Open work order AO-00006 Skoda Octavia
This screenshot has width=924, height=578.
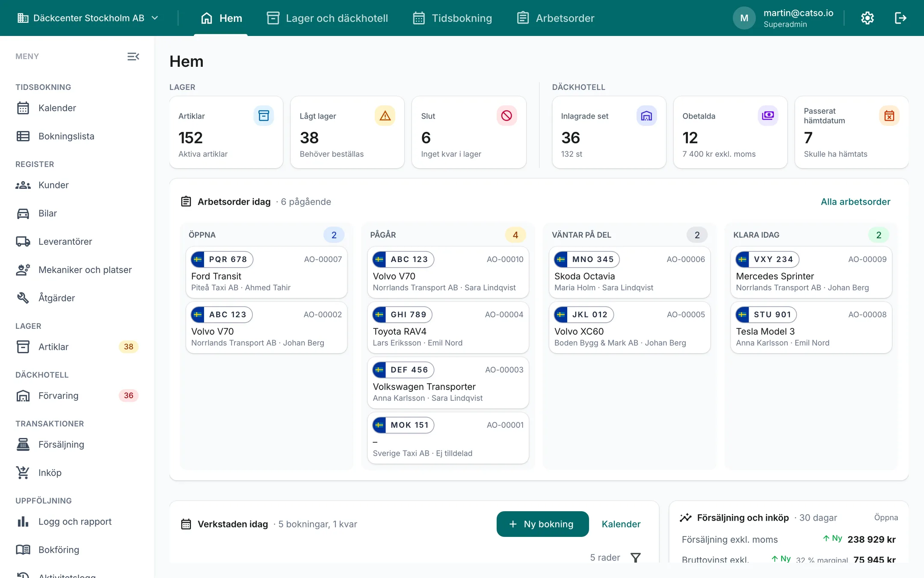630,272
